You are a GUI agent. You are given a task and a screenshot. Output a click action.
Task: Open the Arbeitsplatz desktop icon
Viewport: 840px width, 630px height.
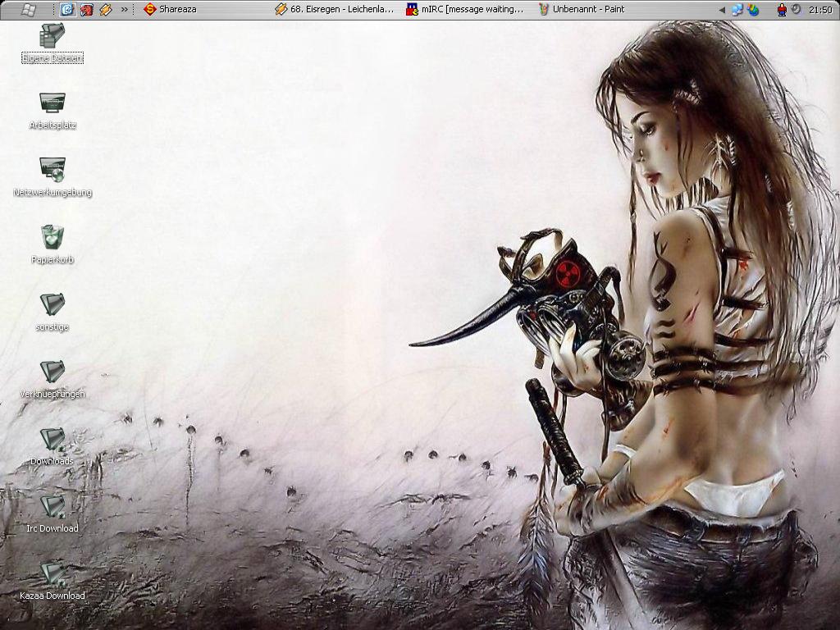coord(52,103)
